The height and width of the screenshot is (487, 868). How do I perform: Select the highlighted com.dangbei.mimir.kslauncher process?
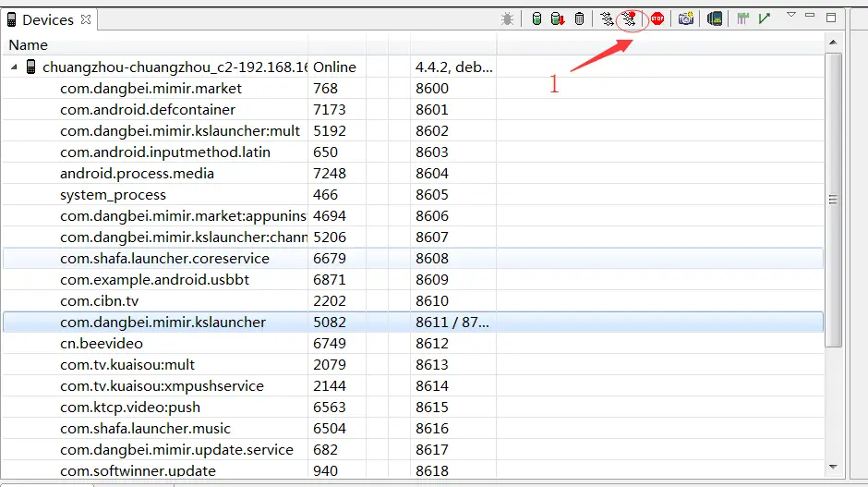point(413,322)
